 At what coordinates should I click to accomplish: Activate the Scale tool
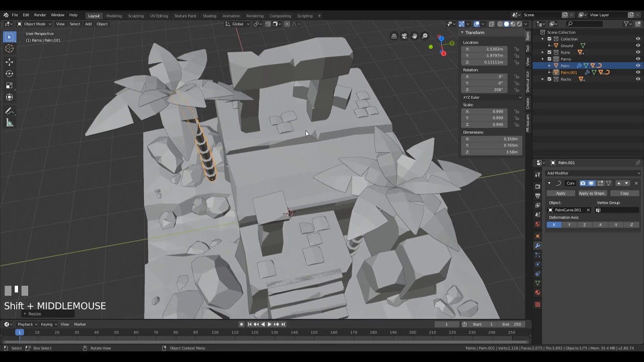[x=9, y=85]
